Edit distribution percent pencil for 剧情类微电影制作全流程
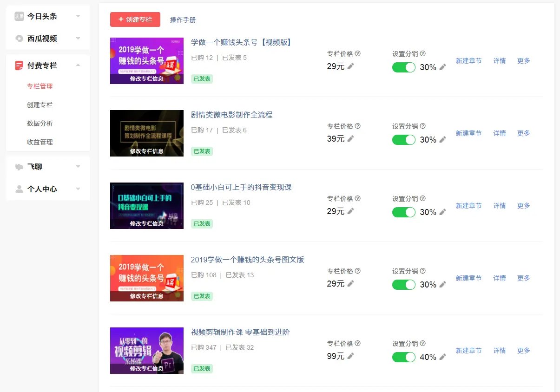The width and height of the screenshot is (560, 392). [x=442, y=140]
